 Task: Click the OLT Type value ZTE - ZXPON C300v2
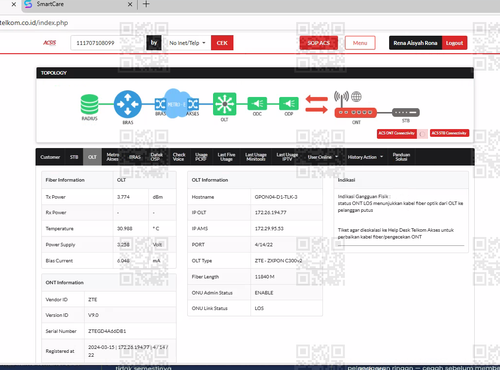pyautogui.click(x=278, y=260)
